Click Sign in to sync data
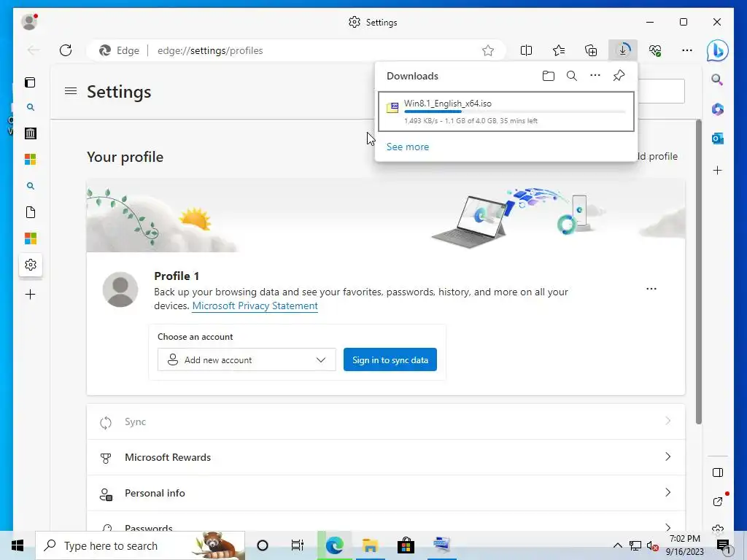The height and width of the screenshot is (560, 747). click(390, 359)
